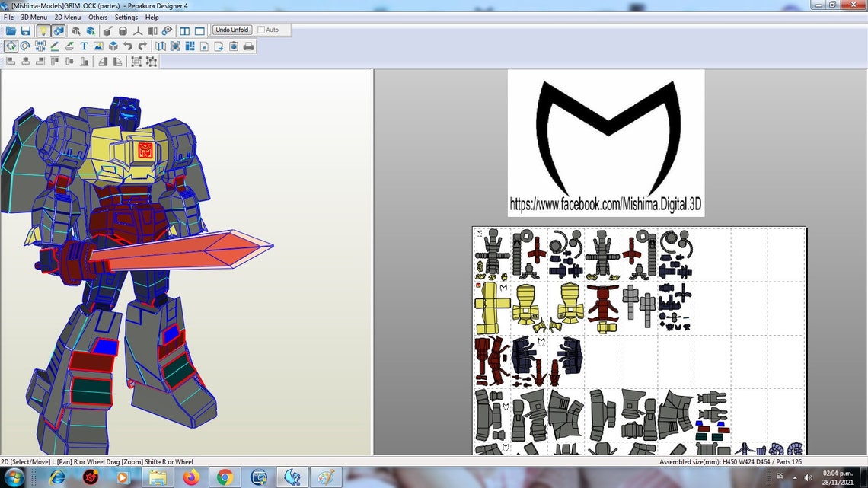Screen dimensions: 868x488
Task: Insert an image with the picture icon
Action: [x=98, y=46]
